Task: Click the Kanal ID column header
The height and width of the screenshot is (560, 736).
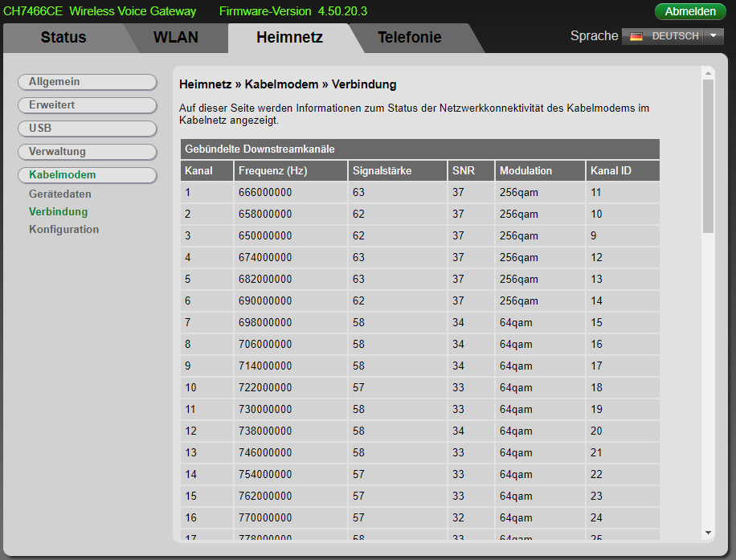Action: pos(623,171)
